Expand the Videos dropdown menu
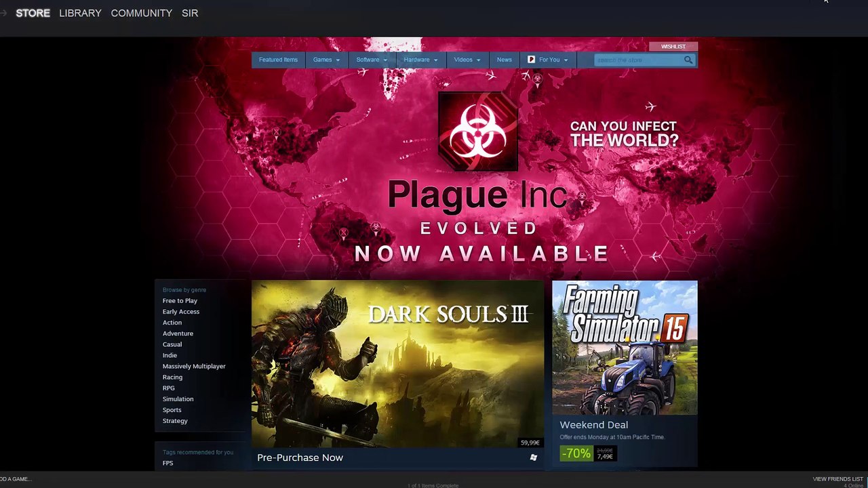Screen dimensions: 868x488 [467, 60]
